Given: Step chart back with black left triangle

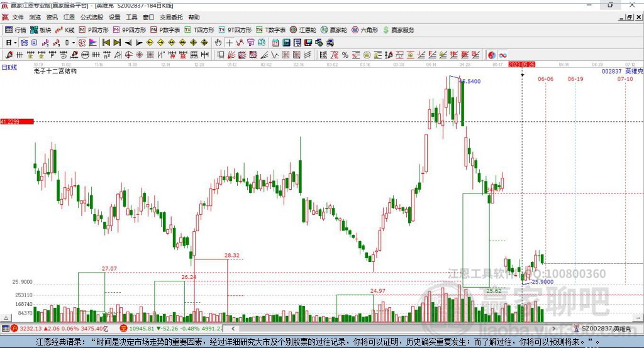Looking at the screenshot, I should [x=128, y=43].
